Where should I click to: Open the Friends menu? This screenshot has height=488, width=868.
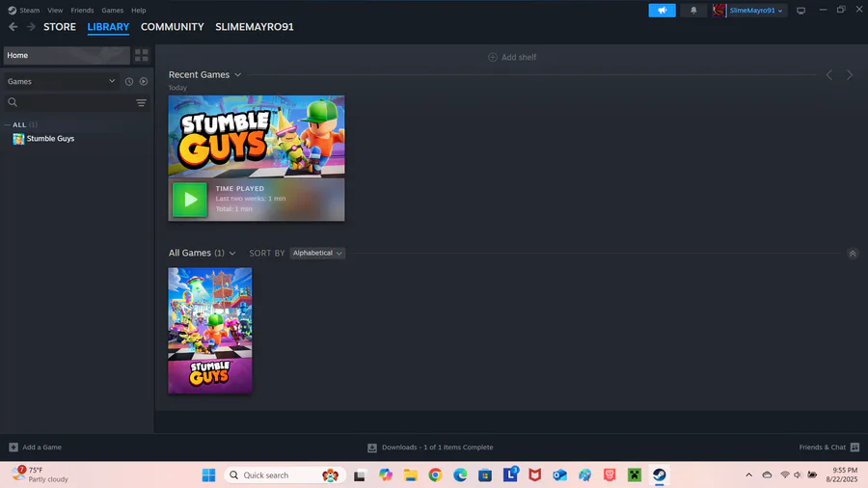(82, 10)
